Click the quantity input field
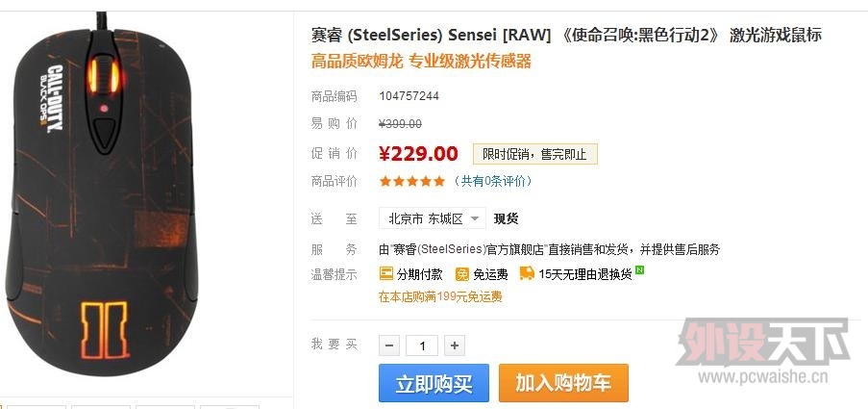868x409 pixels. click(x=422, y=345)
